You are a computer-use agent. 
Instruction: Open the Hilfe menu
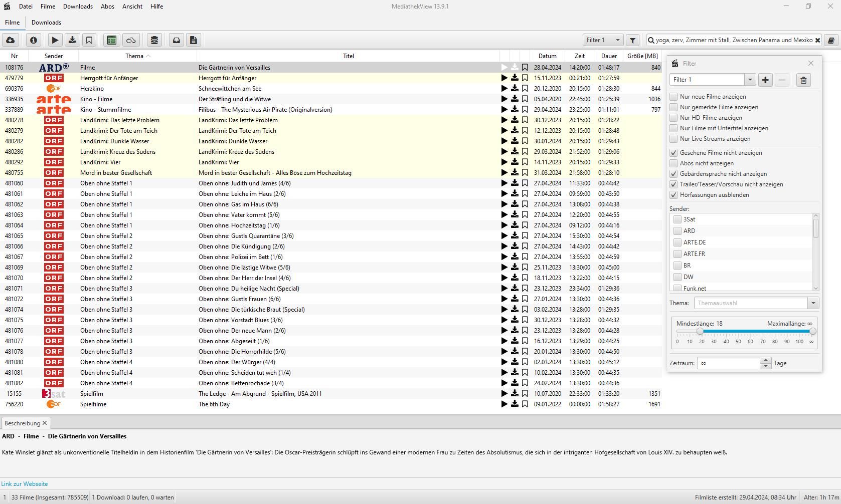click(x=156, y=7)
